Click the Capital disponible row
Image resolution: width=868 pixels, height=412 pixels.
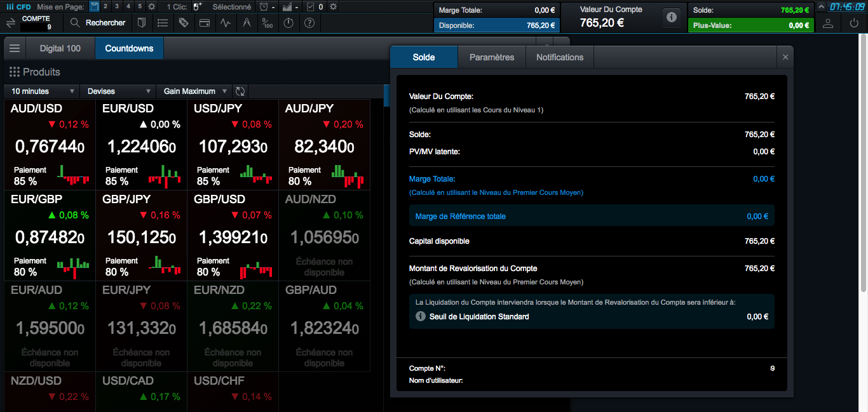[592, 241]
